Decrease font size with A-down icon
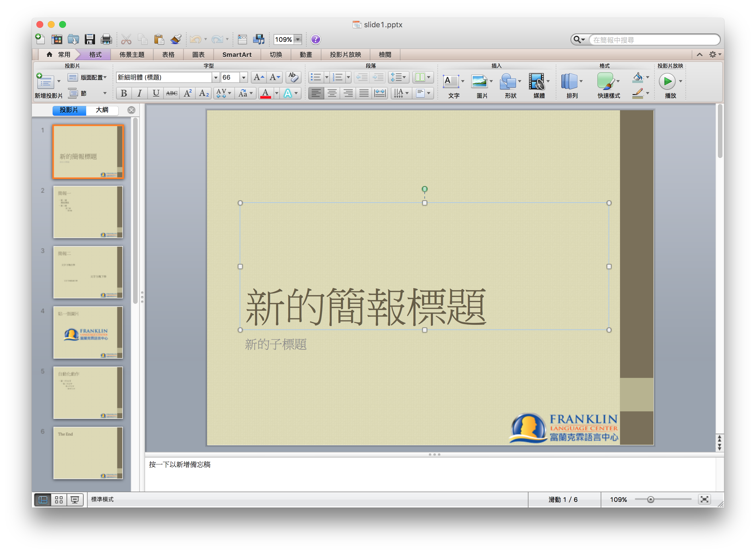This screenshot has width=756, height=553. (x=275, y=77)
